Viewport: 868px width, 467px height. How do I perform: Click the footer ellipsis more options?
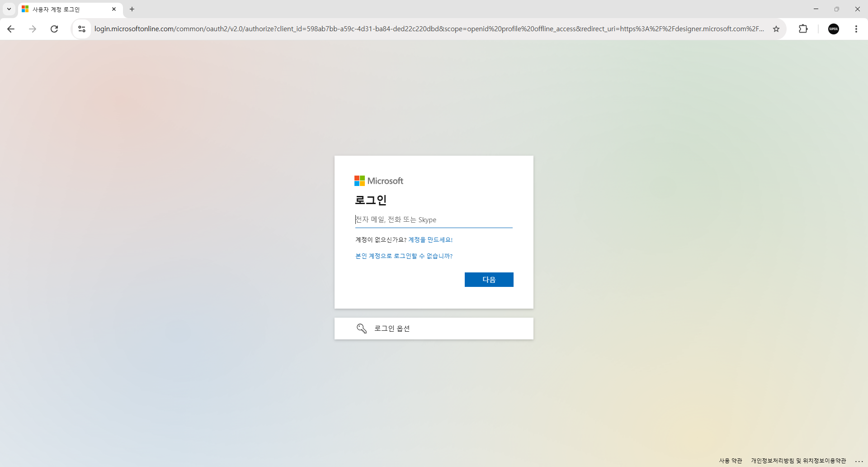[859, 461]
